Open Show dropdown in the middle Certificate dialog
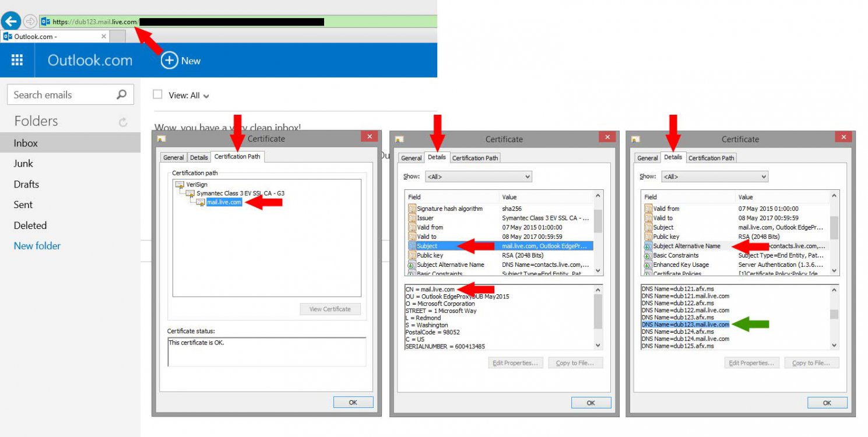Screen dimensions: 868x437 point(479,176)
